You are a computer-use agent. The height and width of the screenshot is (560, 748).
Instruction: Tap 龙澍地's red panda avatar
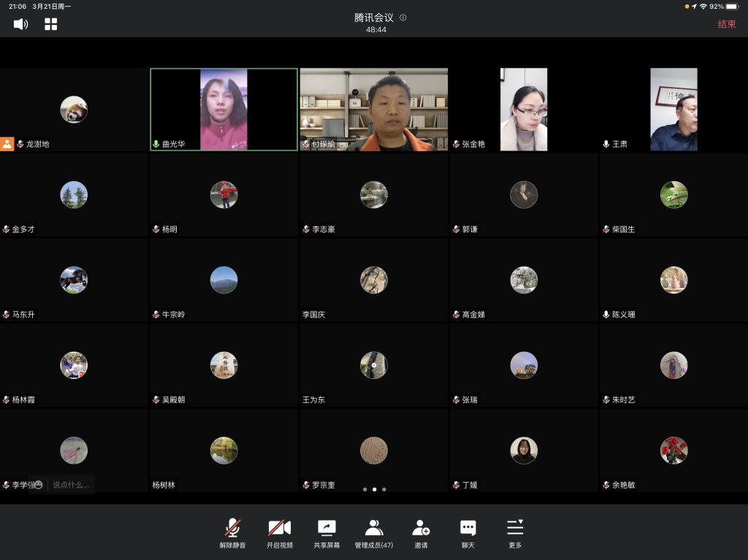[74, 110]
